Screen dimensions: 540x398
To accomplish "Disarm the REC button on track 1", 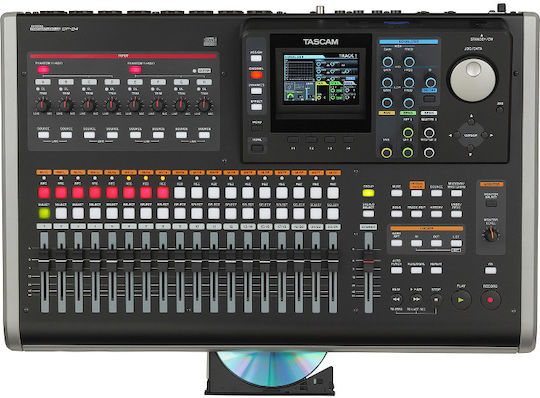I will pyautogui.click(x=44, y=193).
